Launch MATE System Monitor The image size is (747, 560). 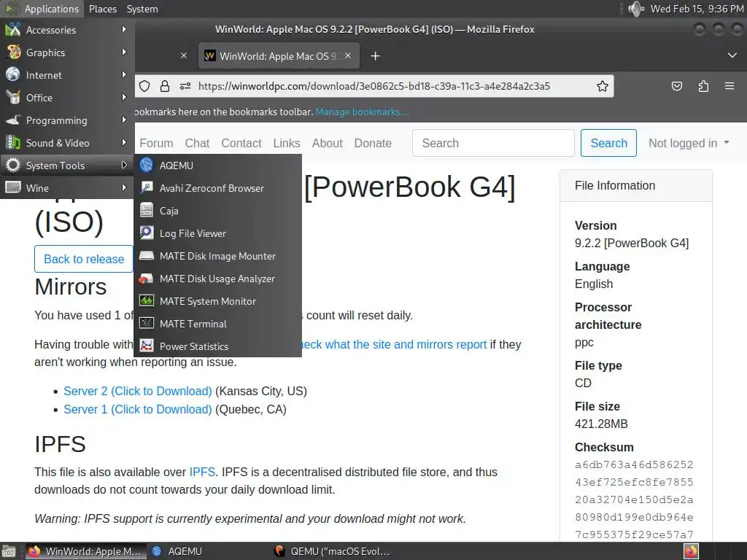click(217, 301)
